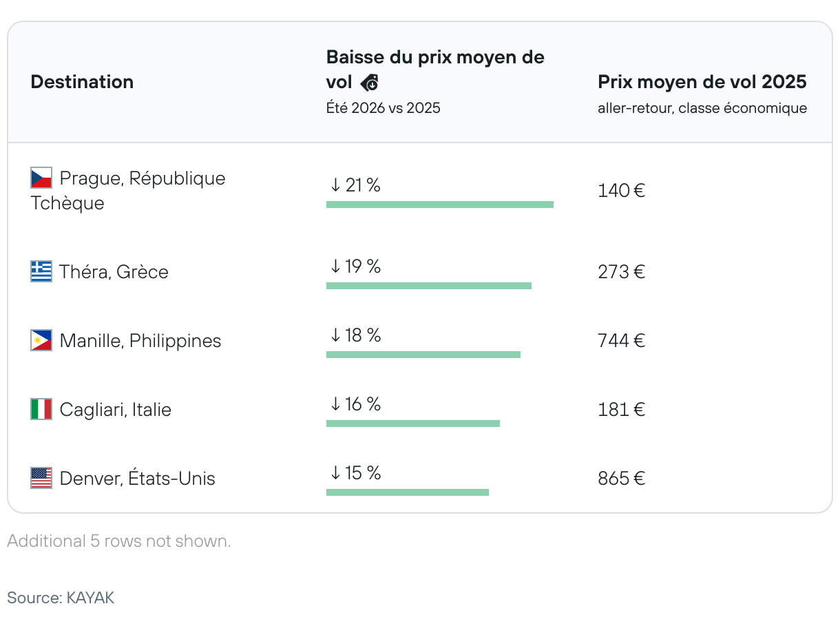Viewport: 840px width, 617px height.
Task: Click the Source: KAYAK text
Action: (61, 596)
